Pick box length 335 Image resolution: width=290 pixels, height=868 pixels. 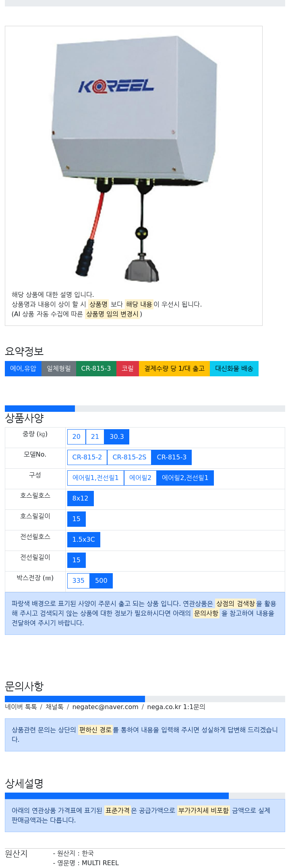[79, 581]
